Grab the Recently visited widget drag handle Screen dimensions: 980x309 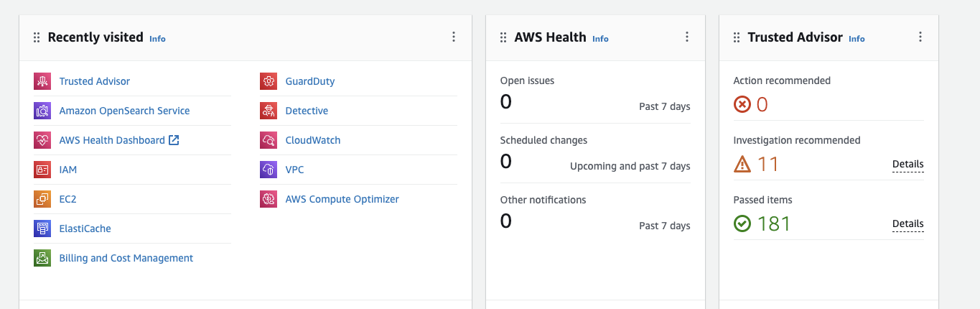(37, 37)
